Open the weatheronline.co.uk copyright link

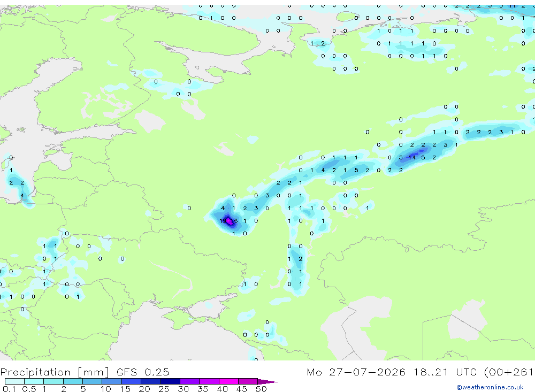pos(490,387)
